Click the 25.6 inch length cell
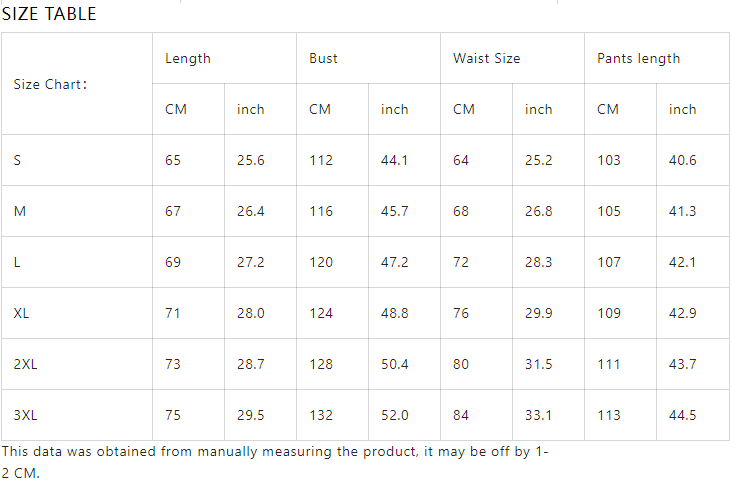The image size is (742, 487). (250, 160)
